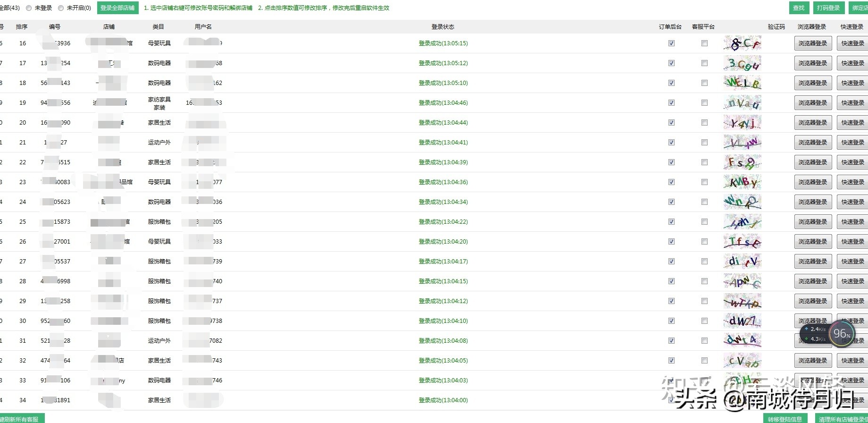Click sort value 19 to edit order
This screenshot has height=423, width=868.
(23, 103)
